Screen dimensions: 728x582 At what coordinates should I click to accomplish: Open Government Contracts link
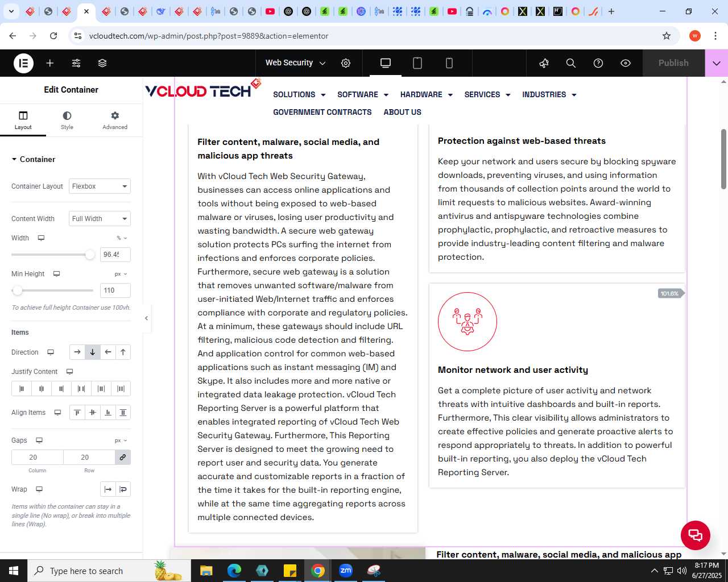[322, 113]
